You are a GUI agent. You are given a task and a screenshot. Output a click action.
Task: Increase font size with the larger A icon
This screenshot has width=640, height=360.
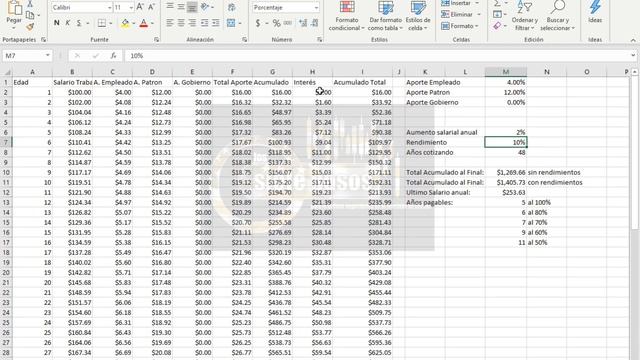[140, 7]
